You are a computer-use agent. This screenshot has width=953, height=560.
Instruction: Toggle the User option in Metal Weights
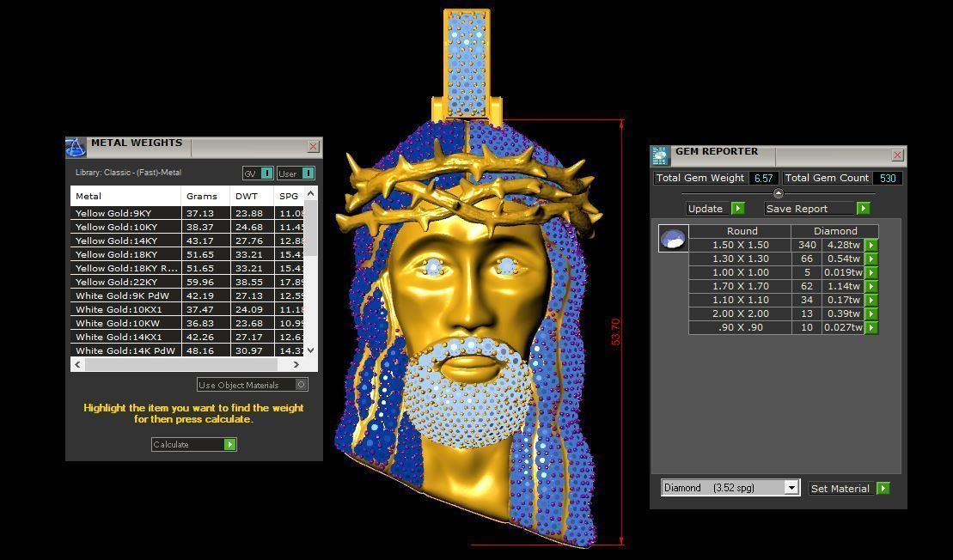tap(308, 173)
